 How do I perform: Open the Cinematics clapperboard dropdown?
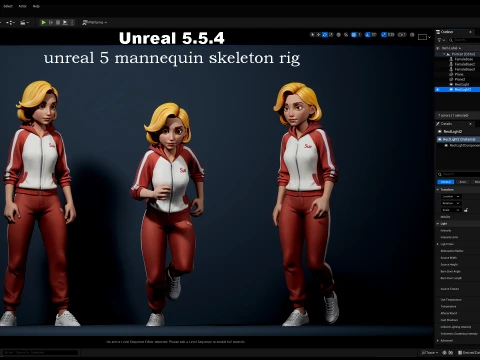tap(24, 22)
